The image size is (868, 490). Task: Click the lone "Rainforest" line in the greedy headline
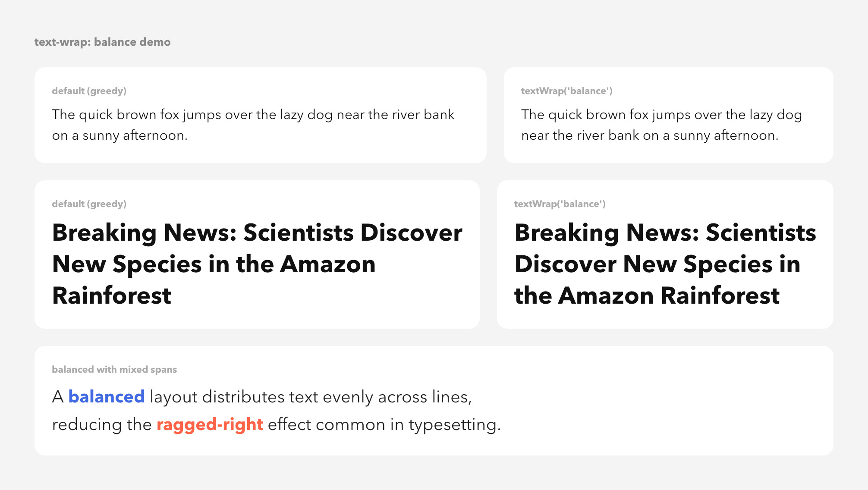click(112, 296)
